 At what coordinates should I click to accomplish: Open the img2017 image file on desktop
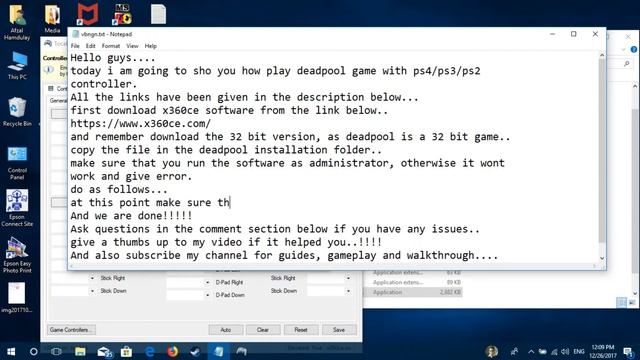(17, 297)
